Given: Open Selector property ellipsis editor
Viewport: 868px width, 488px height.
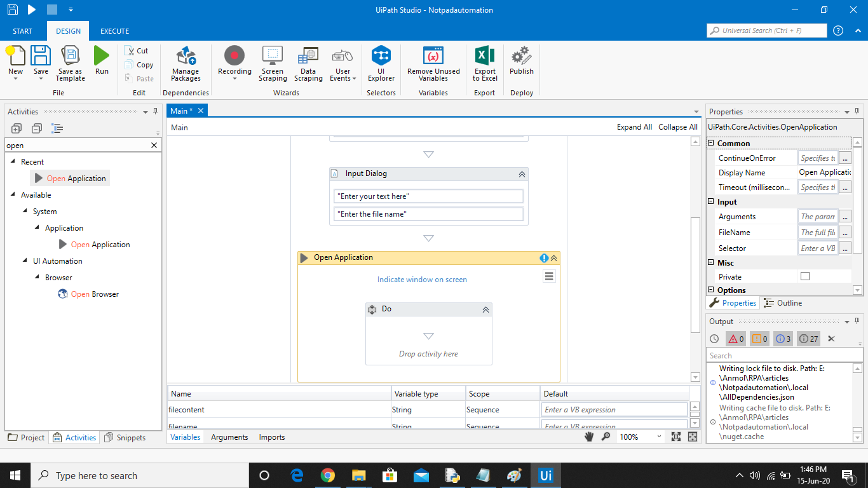Looking at the screenshot, I should (845, 248).
